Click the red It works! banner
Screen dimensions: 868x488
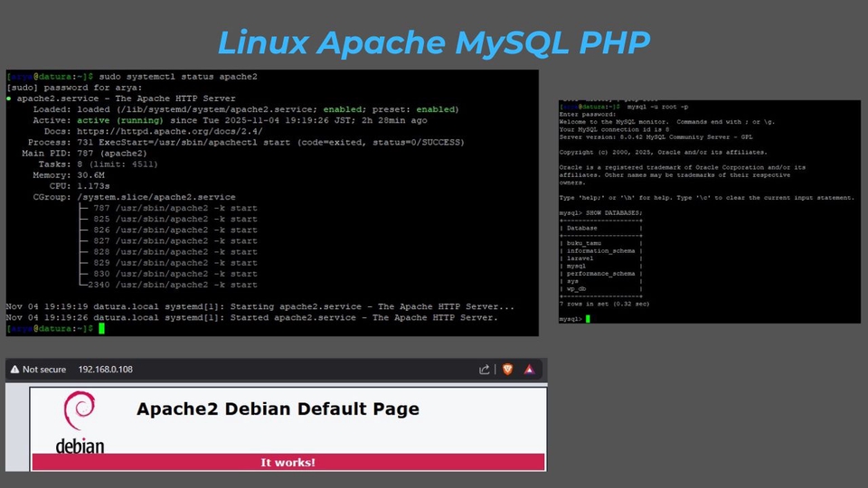pyautogui.click(x=288, y=462)
